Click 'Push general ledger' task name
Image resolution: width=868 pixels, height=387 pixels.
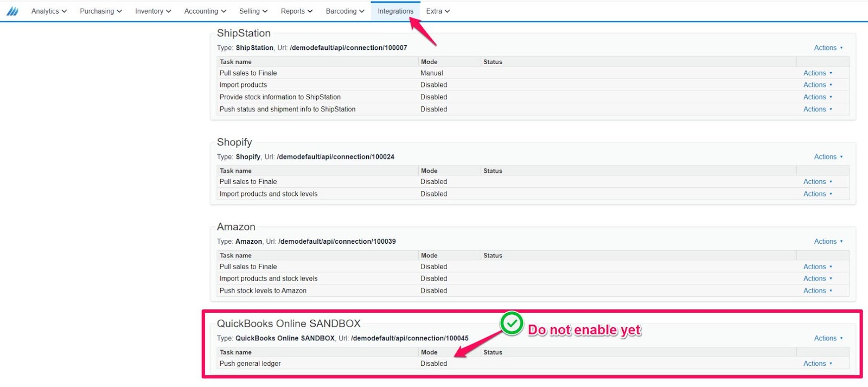(x=250, y=364)
